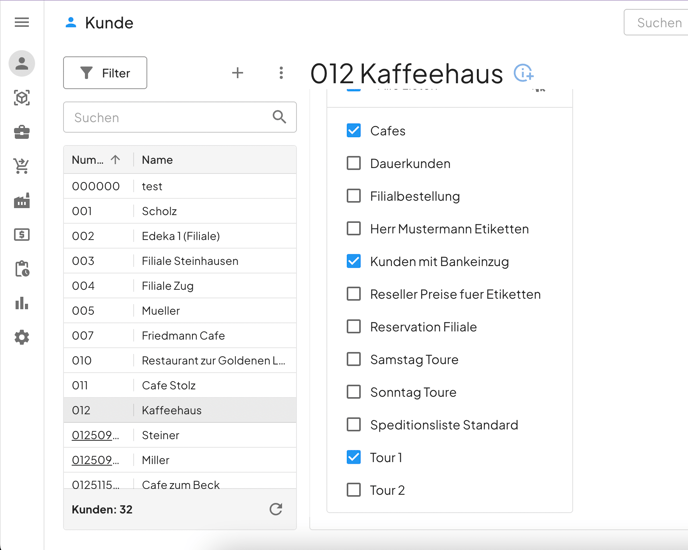Image resolution: width=688 pixels, height=550 pixels.
Task: Uncheck the Cafes checkbox
Action: pyautogui.click(x=354, y=131)
